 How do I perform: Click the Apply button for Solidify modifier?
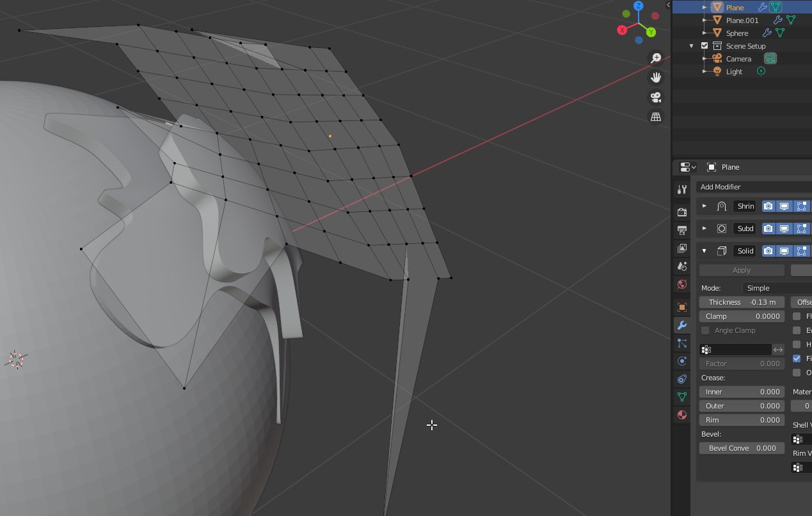(742, 270)
